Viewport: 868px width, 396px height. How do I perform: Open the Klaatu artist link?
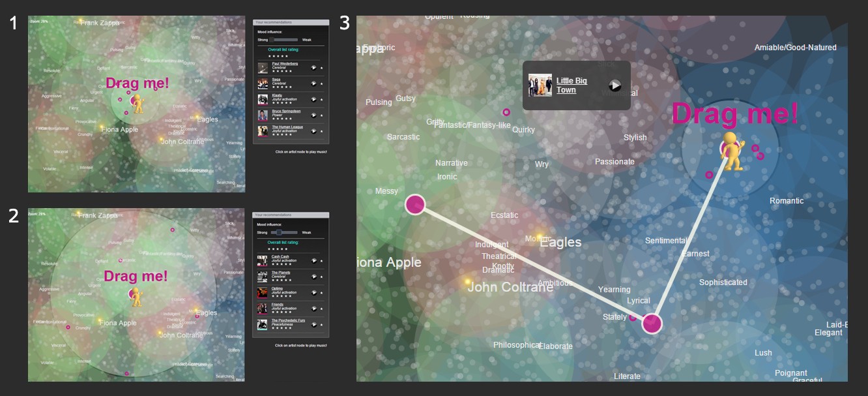coord(277,95)
